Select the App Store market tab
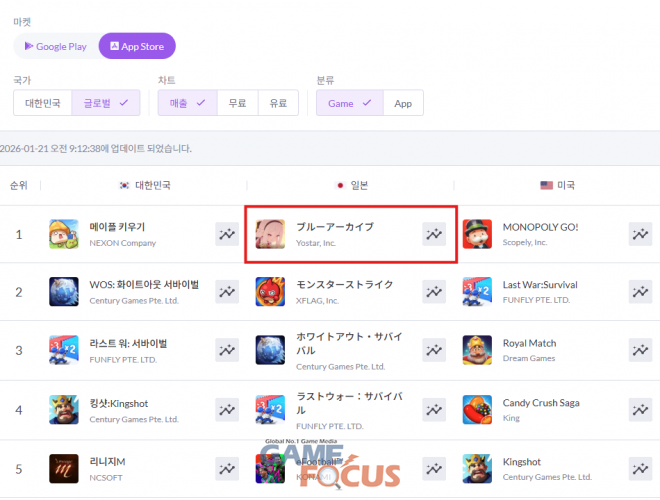This screenshot has height=500, width=660. pyautogui.click(x=137, y=46)
